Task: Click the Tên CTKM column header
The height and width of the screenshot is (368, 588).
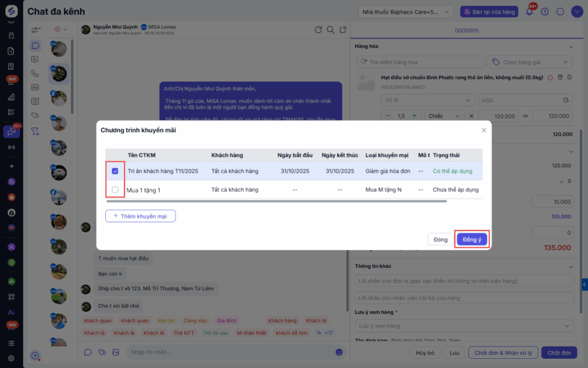Action: click(x=141, y=155)
